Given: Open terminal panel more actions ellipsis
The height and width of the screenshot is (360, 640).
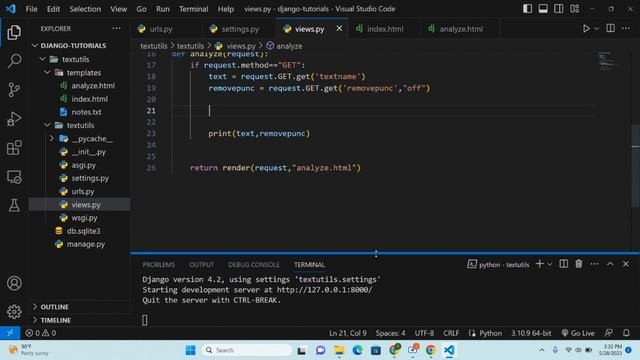Looking at the screenshot, I should coord(594,264).
